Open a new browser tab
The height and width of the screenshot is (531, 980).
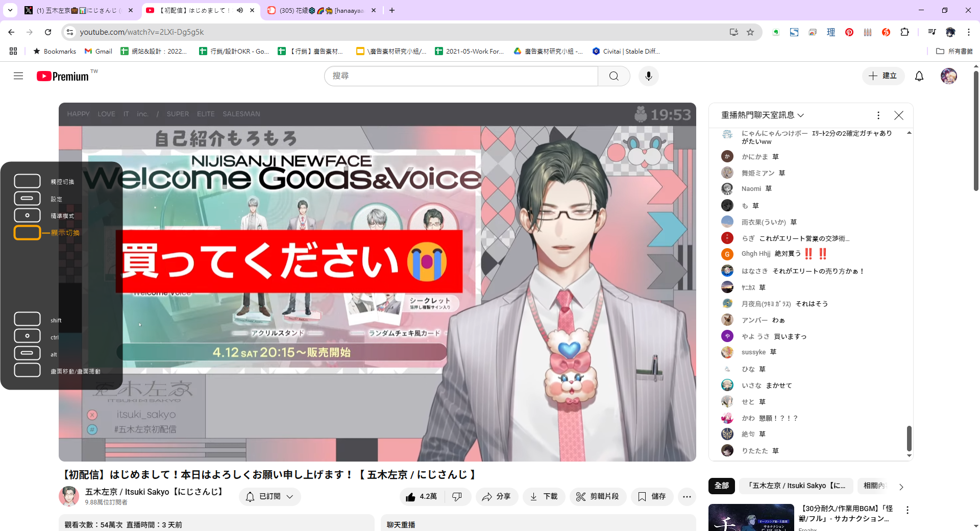[392, 10]
